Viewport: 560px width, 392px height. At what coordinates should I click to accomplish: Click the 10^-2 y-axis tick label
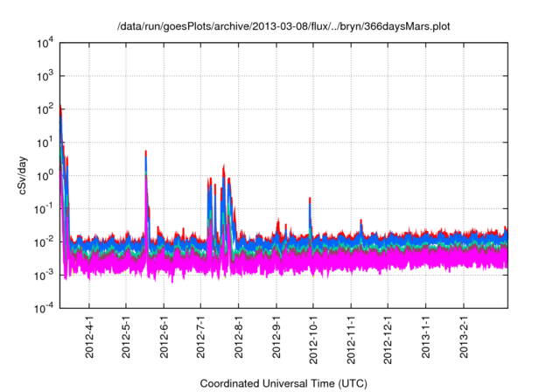click(x=44, y=242)
